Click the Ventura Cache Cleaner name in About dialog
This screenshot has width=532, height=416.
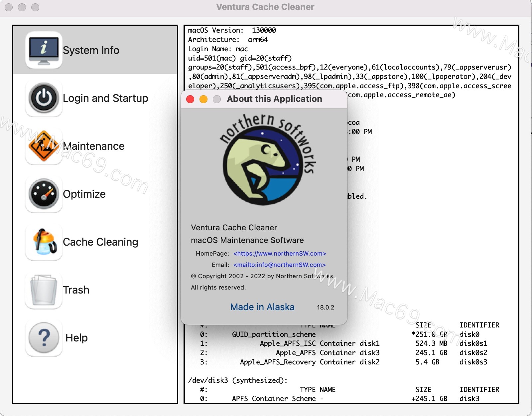[234, 228]
